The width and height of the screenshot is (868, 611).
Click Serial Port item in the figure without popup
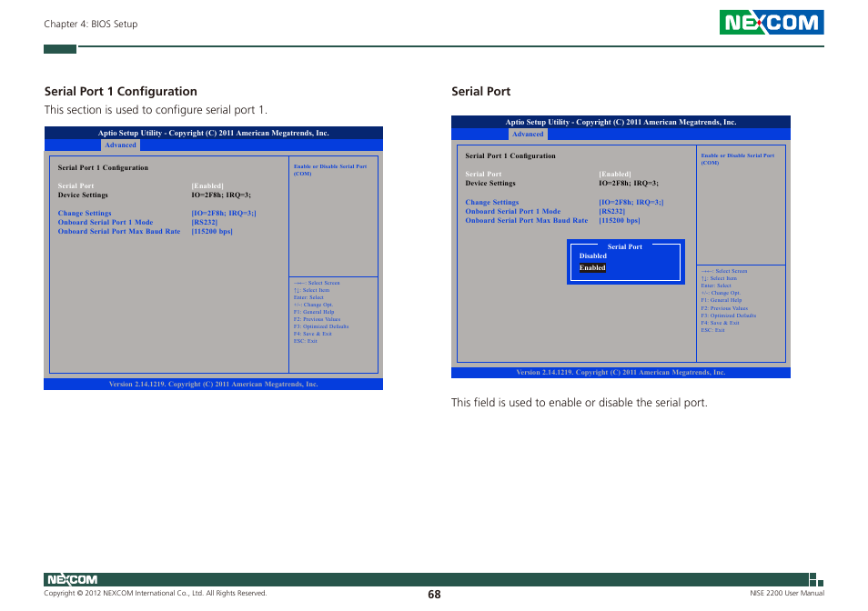click(76, 185)
